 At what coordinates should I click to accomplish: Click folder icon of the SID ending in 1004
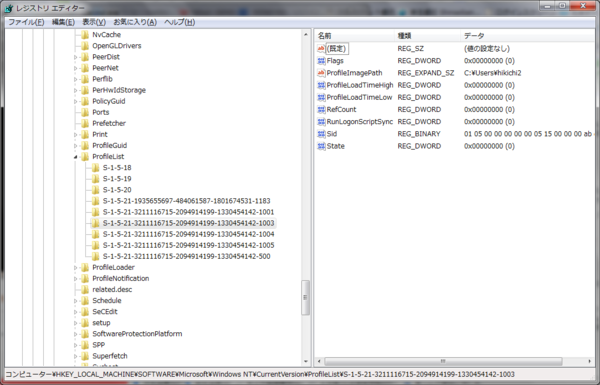95,235
